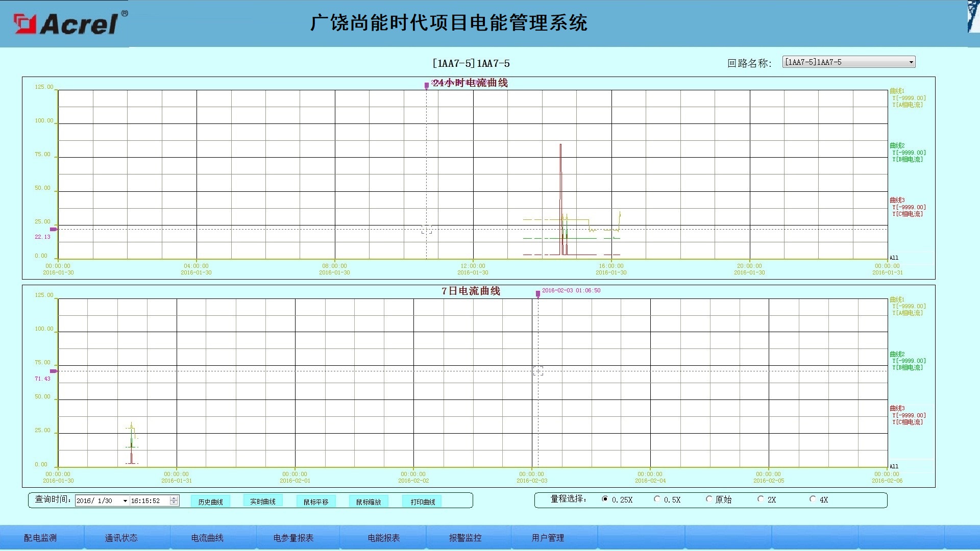Switch to the 报警监控 tab
The width and height of the screenshot is (980, 551).
(465, 538)
